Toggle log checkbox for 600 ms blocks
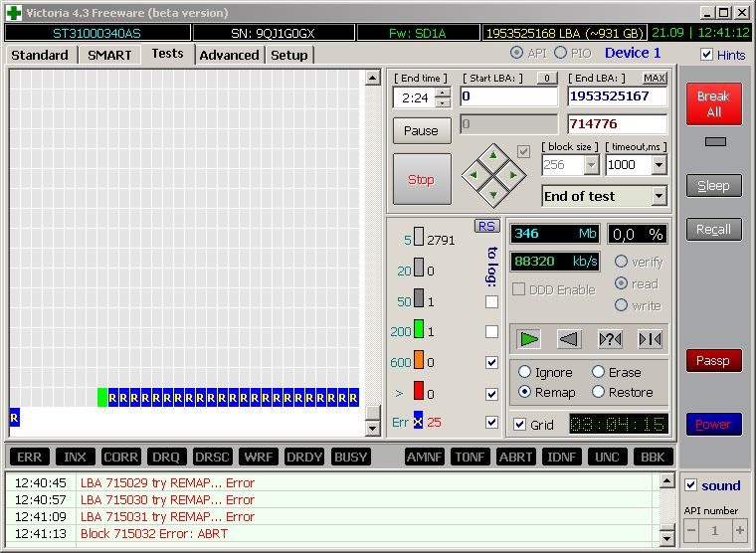 (491, 362)
